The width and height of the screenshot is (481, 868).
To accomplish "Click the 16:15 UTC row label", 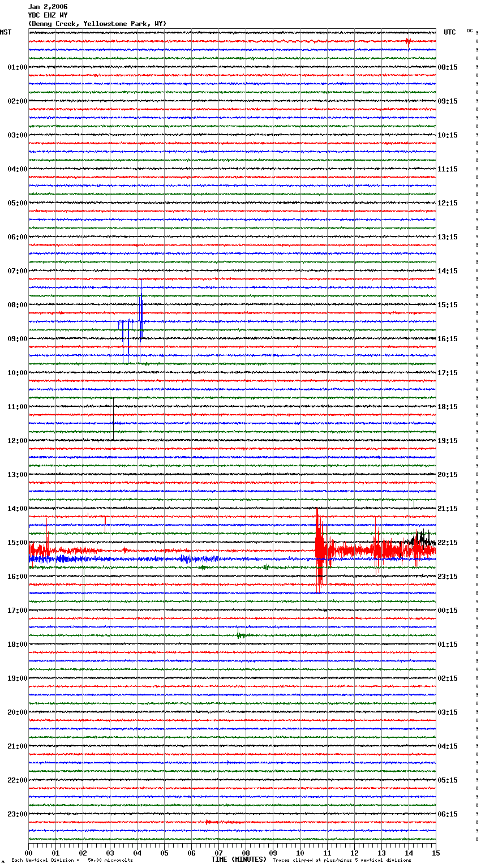I will coord(448,339).
